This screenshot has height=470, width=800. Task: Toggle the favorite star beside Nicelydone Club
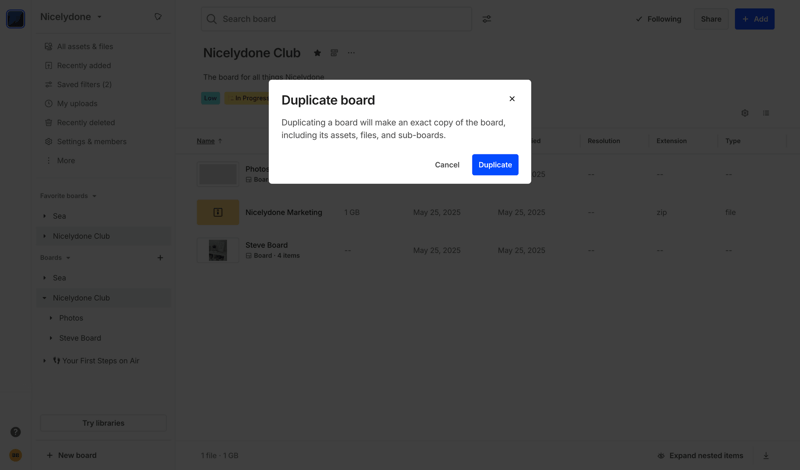tap(317, 53)
